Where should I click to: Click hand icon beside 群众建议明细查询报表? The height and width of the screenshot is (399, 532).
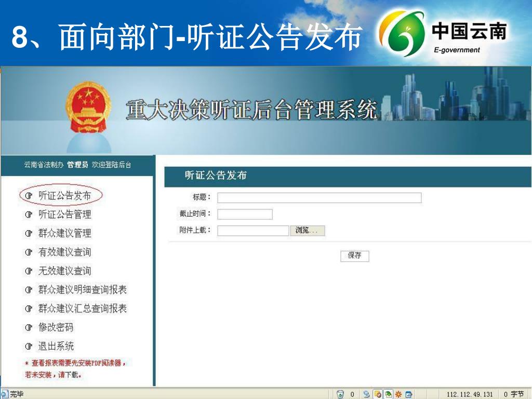[x=29, y=290]
